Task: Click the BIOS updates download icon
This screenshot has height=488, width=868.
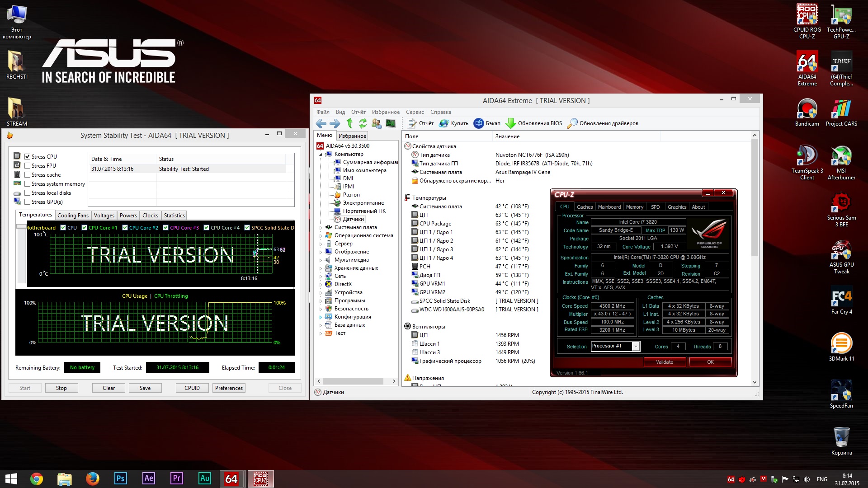Action: (x=510, y=123)
